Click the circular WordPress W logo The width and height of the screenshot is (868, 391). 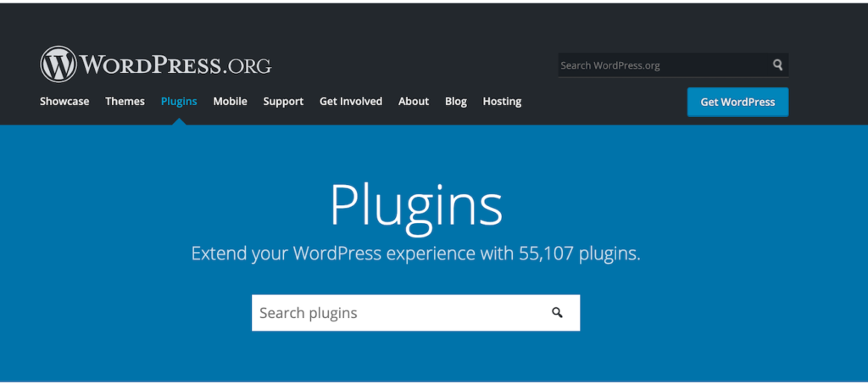(x=58, y=64)
